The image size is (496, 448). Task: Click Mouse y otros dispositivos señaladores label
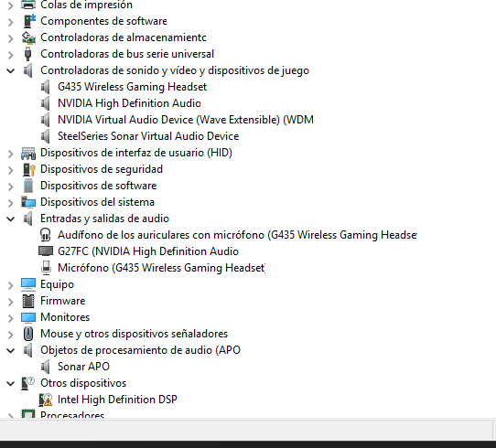coord(134,334)
